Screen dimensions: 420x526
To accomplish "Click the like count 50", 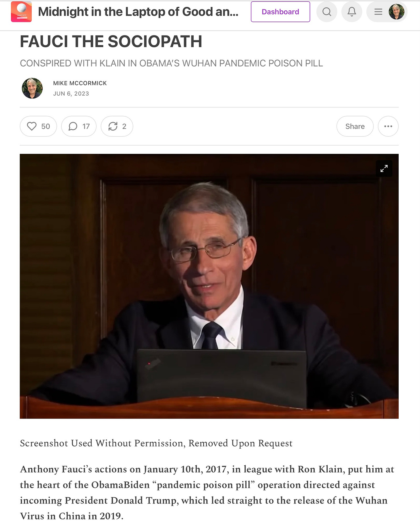I will (46, 126).
